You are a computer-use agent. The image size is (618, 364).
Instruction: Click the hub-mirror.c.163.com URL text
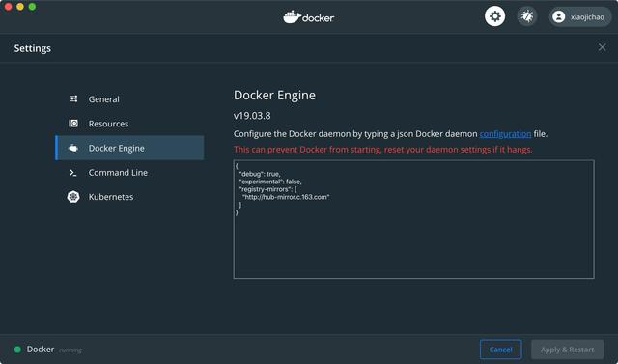(x=286, y=197)
